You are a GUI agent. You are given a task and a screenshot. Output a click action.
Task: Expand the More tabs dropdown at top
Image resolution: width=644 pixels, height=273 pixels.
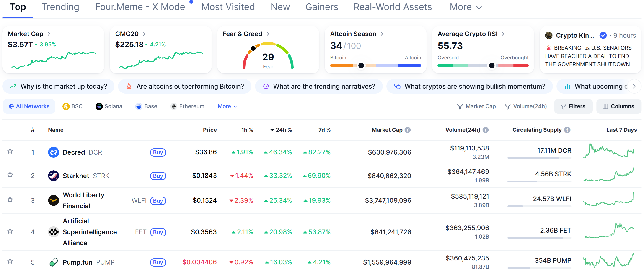click(x=465, y=7)
